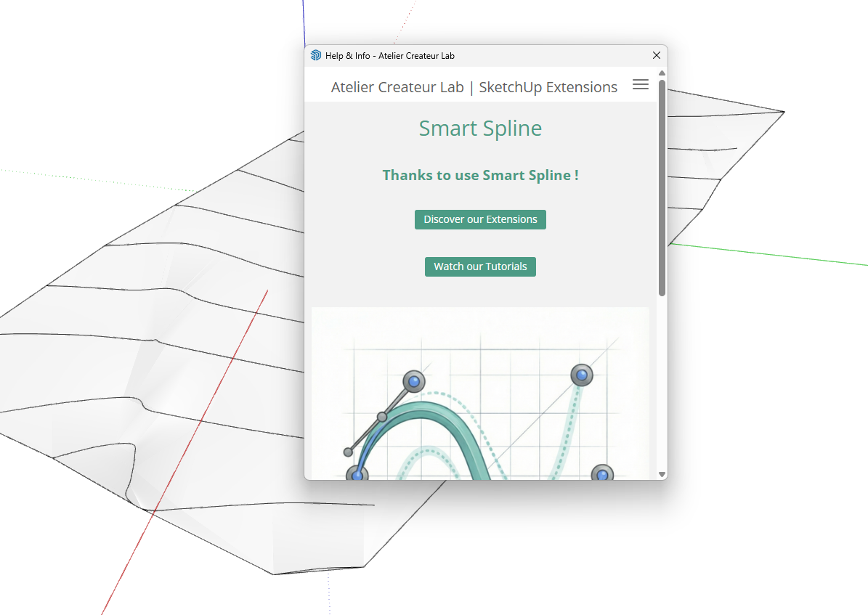This screenshot has width=868, height=615.
Task: Click the Smart Spline heading text
Action: pyautogui.click(x=480, y=129)
